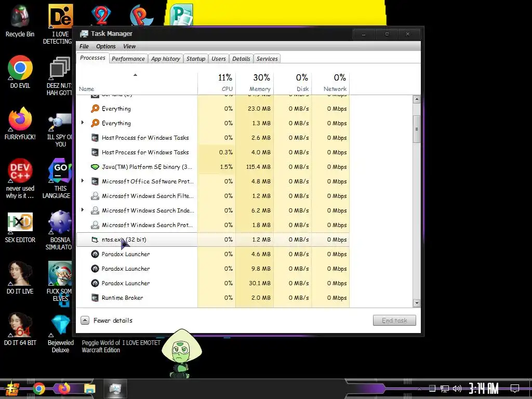Open the Options menu
The height and width of the screenshot is (399, 532).
[106, 46]
